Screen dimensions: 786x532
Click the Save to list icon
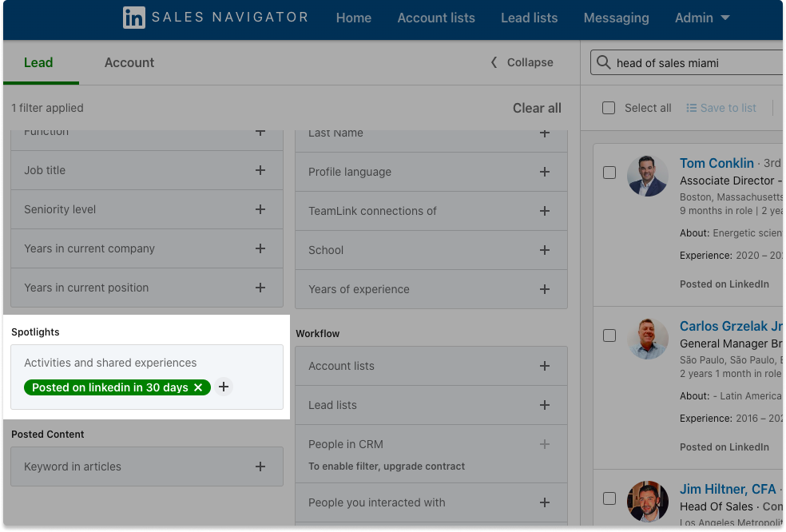(691, 109)
